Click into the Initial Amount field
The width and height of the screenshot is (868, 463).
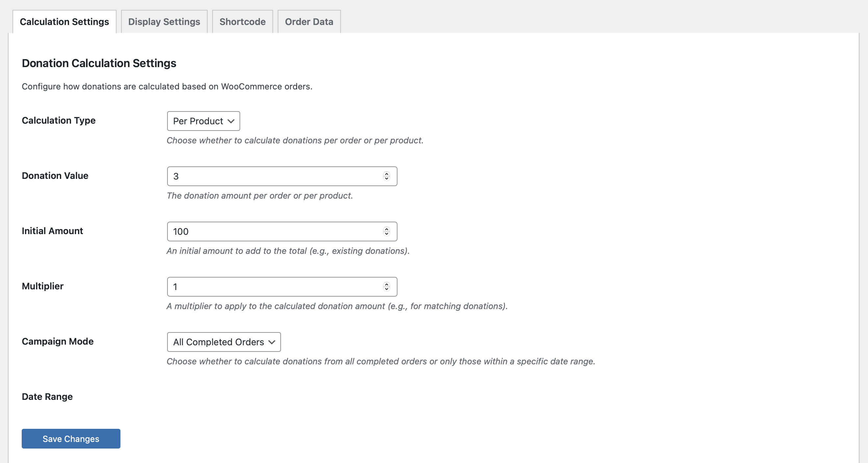tap(273, 231)
